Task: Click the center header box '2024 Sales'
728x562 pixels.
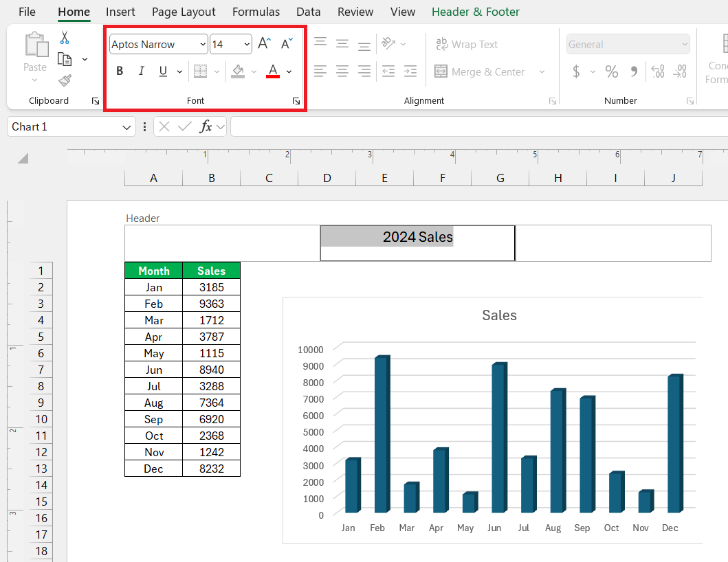Action: 417,243
